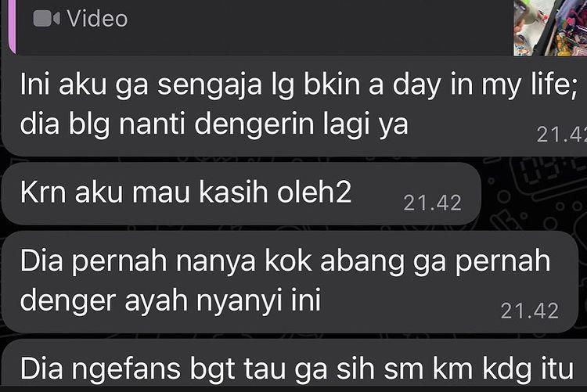Tap the text "dia blg nanti dengerin"

tap(167, 125)
